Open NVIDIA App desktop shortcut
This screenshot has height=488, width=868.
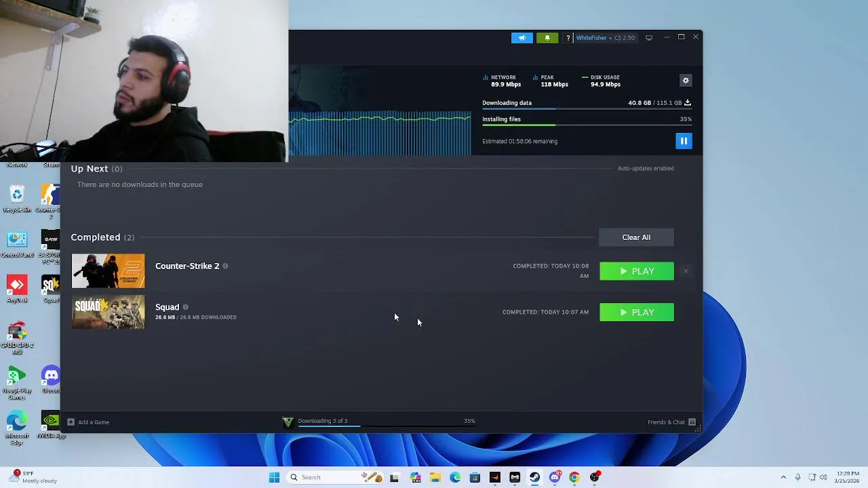[51, 425]
